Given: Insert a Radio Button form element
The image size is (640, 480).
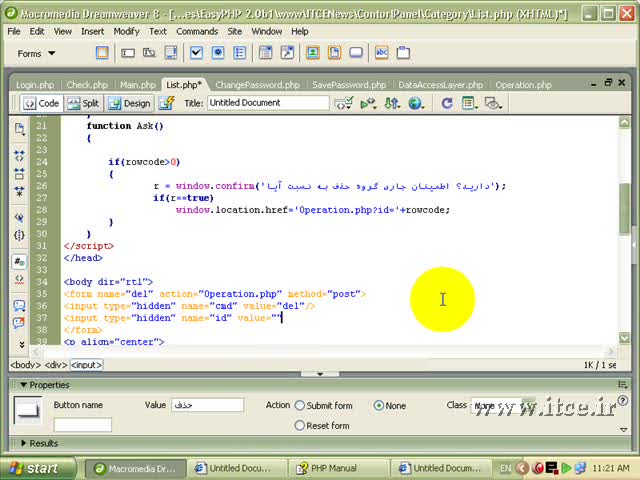Looking at the screenshot, I should click(218, 53).
